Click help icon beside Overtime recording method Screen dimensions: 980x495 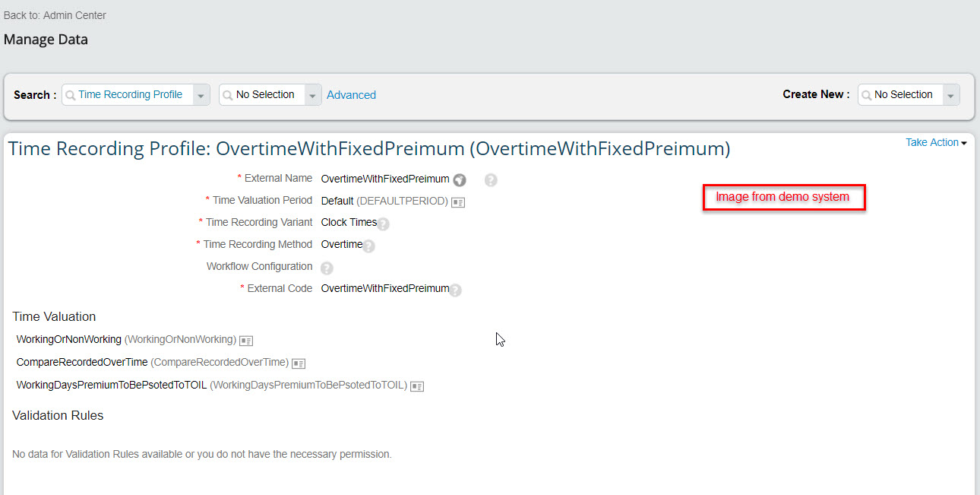coord(369,246)
